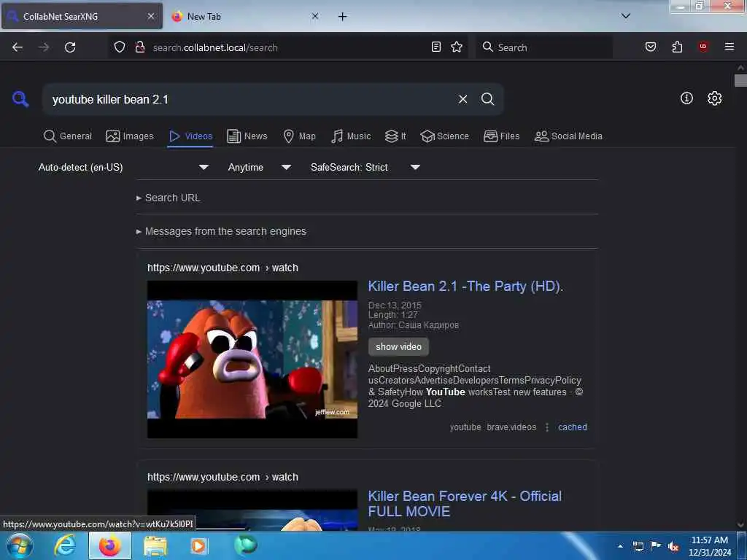Switch to the Map search tab
747x560 pixels.
point(299,136)
